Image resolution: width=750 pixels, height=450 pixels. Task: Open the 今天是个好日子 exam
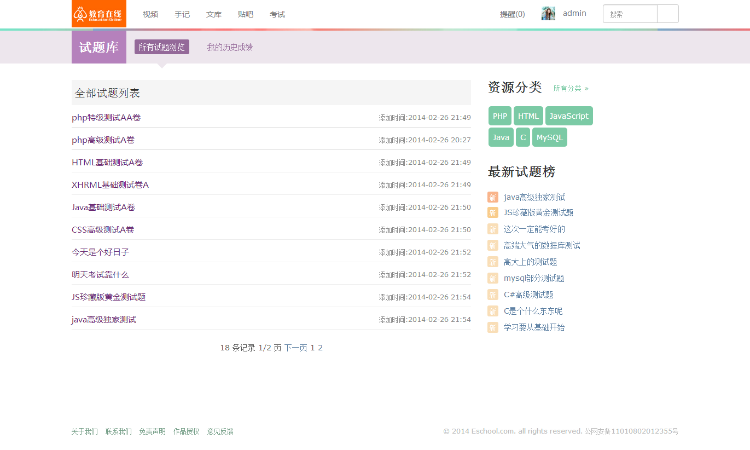(100, 252)
